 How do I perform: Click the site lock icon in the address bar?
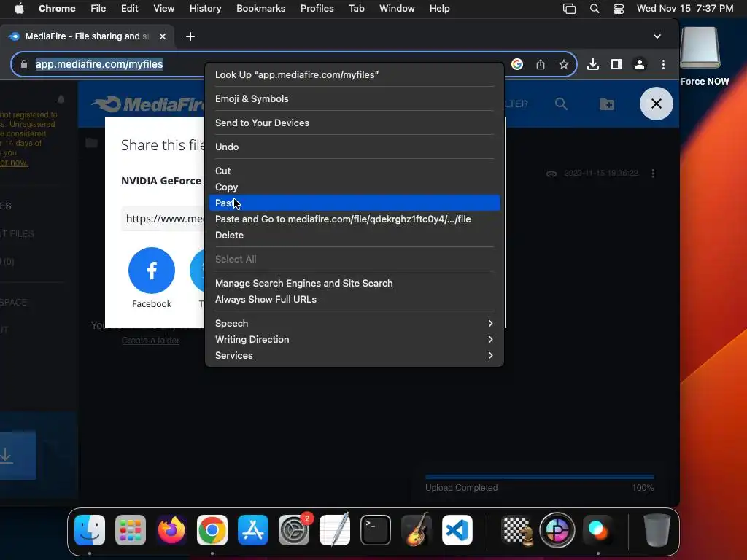pos(24,64)
